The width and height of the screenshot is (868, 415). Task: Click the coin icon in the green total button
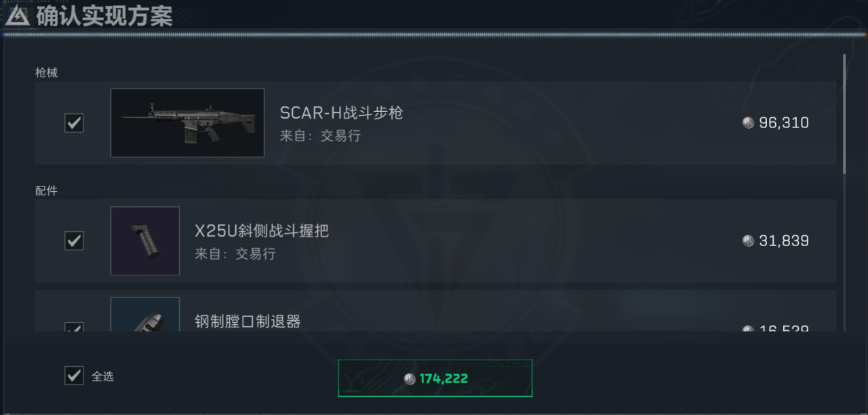click(x=410, y=379)
